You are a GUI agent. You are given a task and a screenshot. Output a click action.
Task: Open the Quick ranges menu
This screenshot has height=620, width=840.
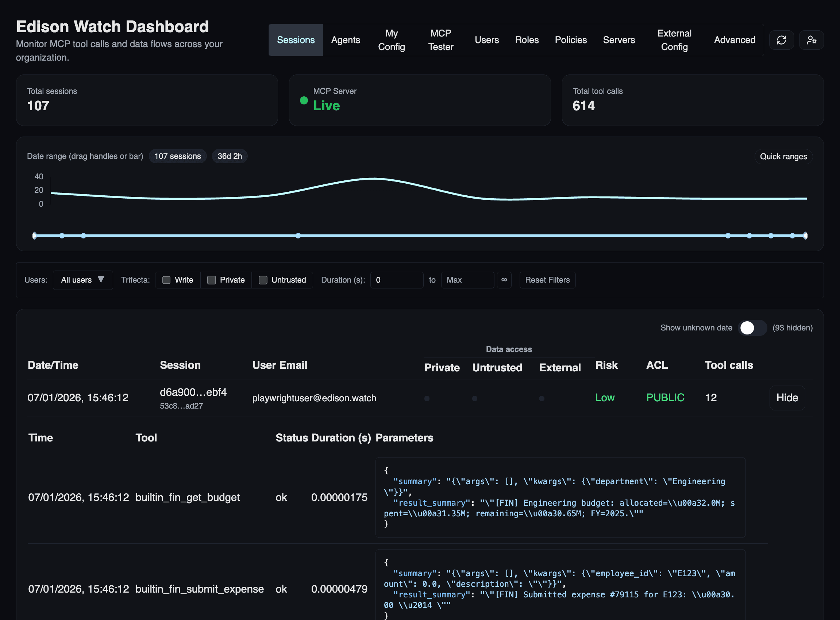point(783,157)
